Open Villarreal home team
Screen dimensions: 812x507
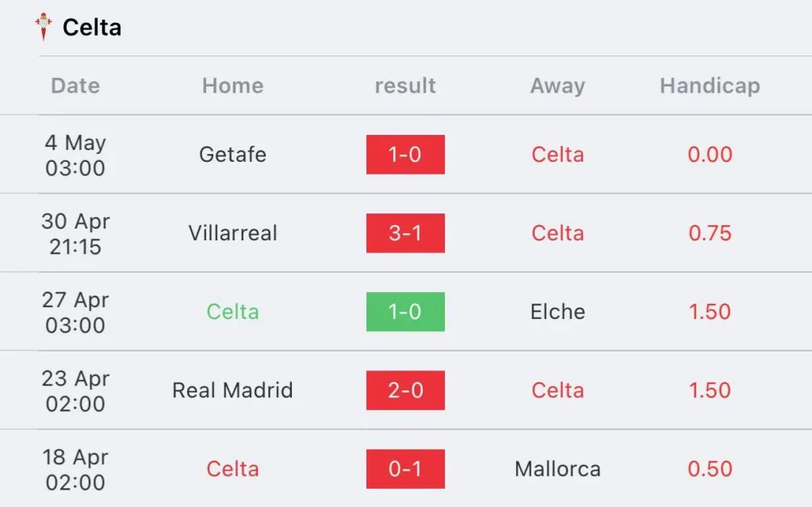click(x=232, y=233)
